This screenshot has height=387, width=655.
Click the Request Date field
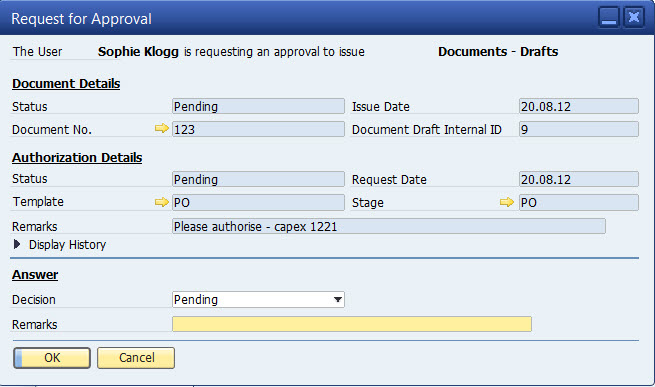click(579, 179)
